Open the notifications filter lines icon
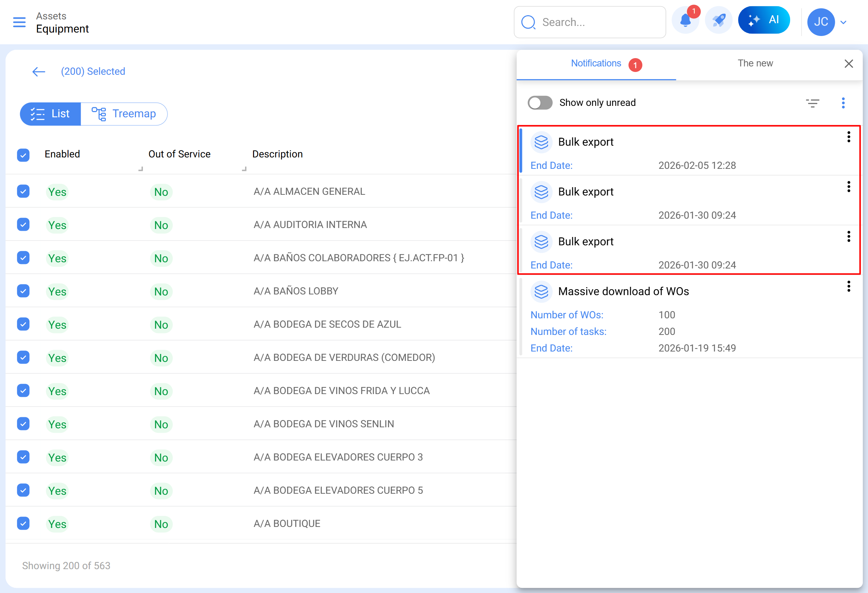Viewport: 868px width, 593px height. point(812,103)
